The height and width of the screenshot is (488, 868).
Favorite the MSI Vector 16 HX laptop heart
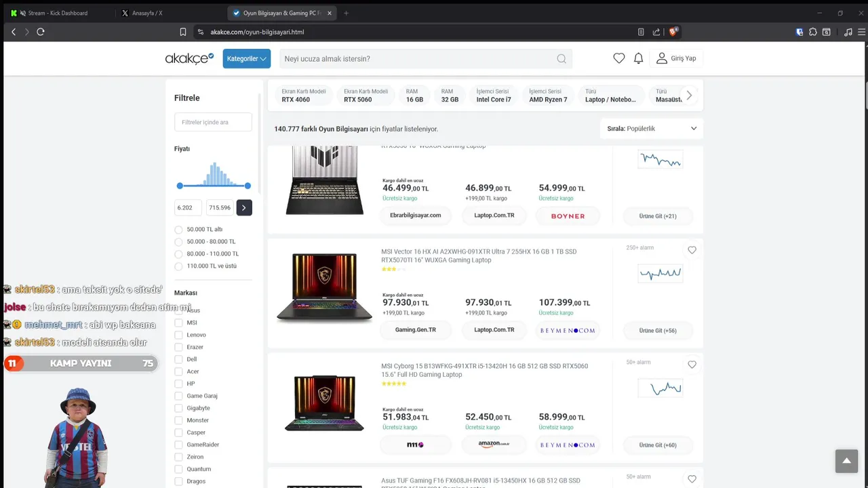coord(692,250)
